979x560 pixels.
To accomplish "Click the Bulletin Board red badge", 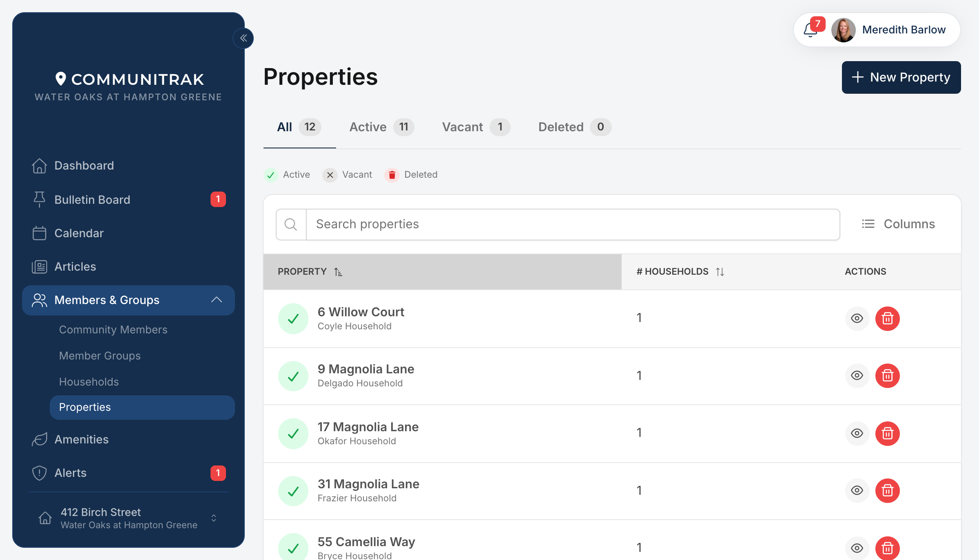I will 218,199.
